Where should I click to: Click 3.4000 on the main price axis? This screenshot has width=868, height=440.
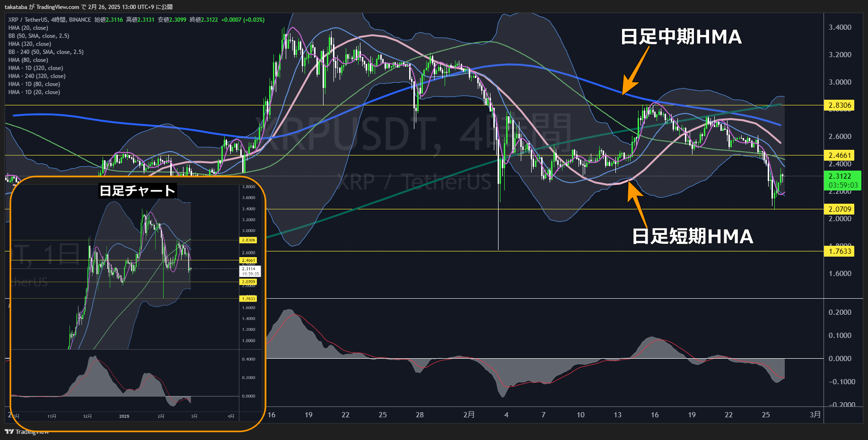(x=840, y=27)
